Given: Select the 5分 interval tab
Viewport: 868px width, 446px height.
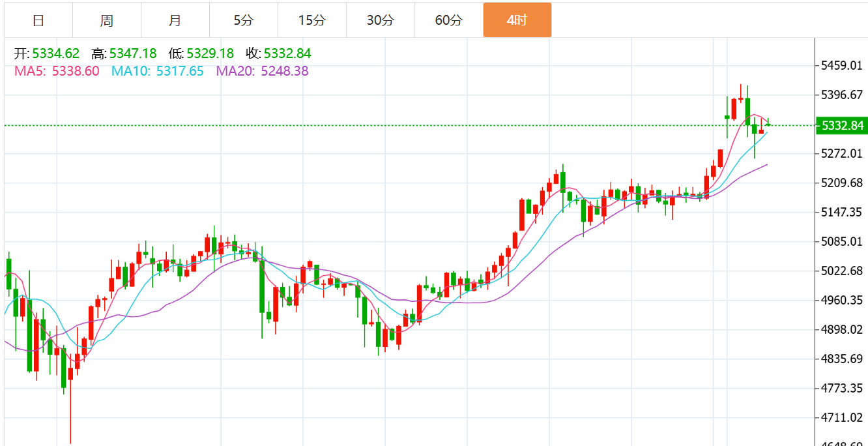Looking at the screenshot, I should [x=244, y=20].
